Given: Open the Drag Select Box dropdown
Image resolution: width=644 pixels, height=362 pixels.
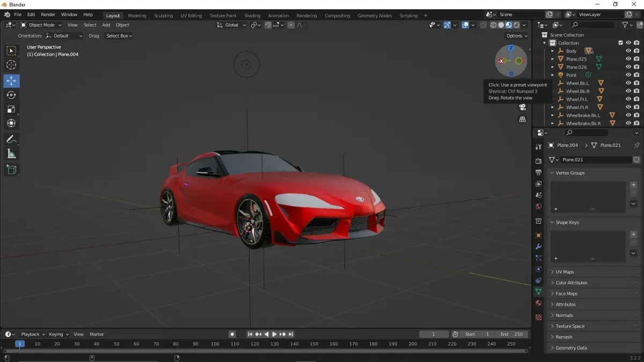Looking at the screenshot, I should tap(119, 36).
